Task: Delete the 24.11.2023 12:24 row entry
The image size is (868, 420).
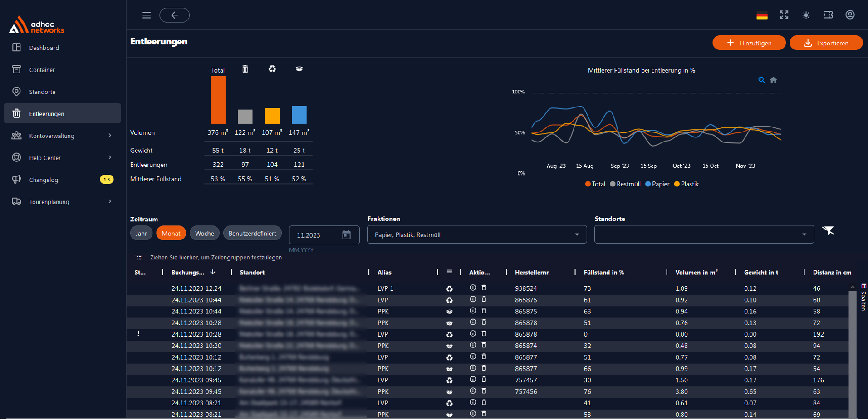Action: 484,288
